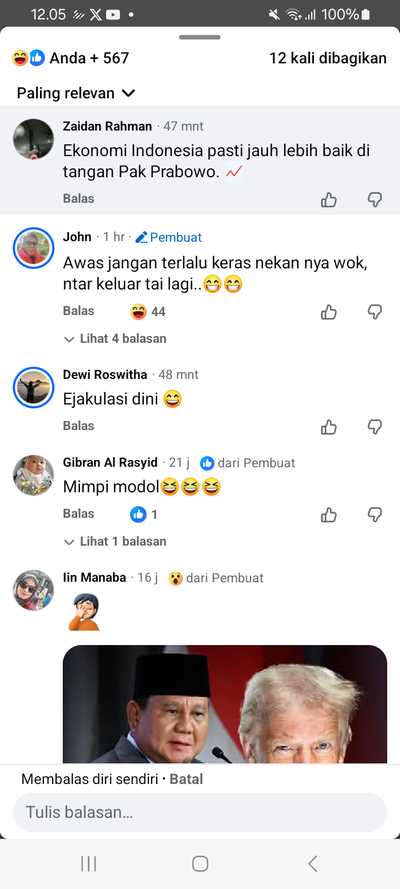Give thumbs down to Gibran Al Rasyid's comment
Viewport: 400px width, 889px height.
coord(375,515)
